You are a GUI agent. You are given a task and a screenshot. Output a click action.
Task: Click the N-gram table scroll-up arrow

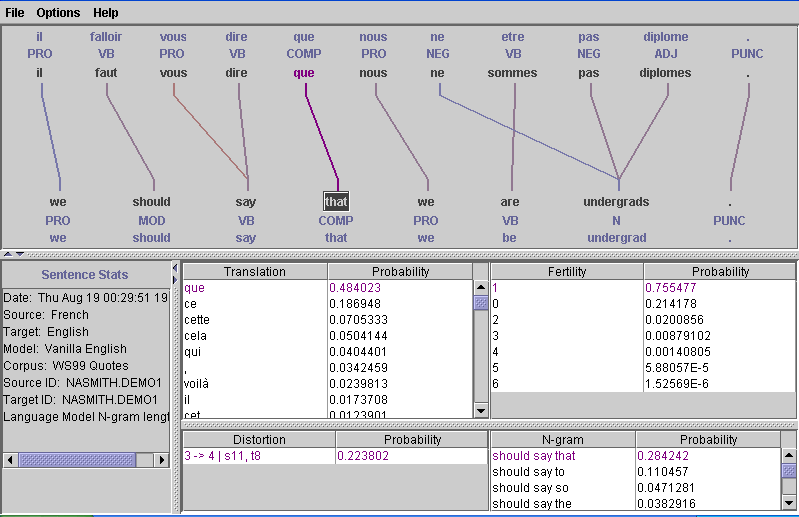tap(788, 457)
